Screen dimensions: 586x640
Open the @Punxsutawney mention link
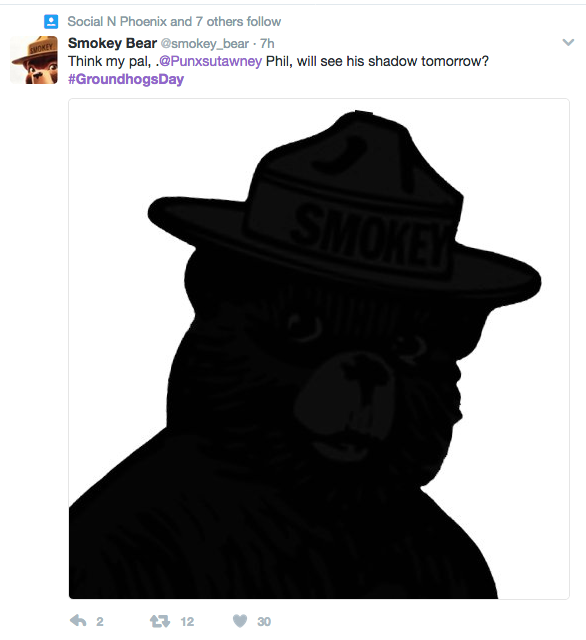point(210,61)
